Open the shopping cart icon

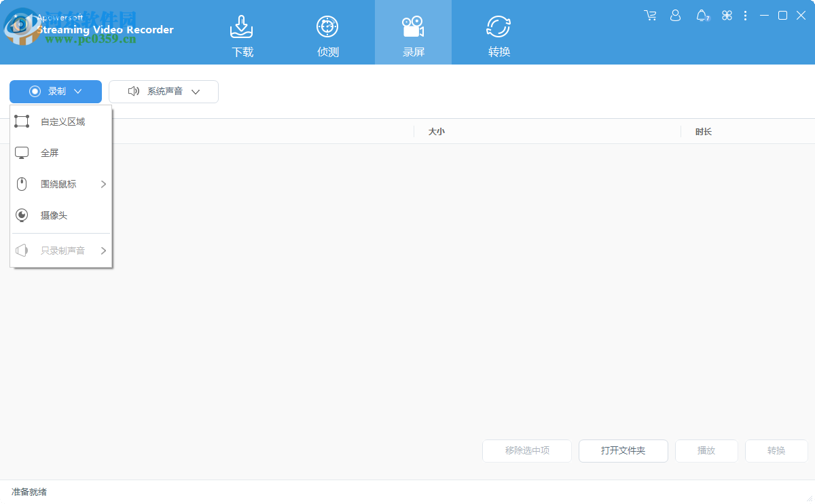point(650,15)
